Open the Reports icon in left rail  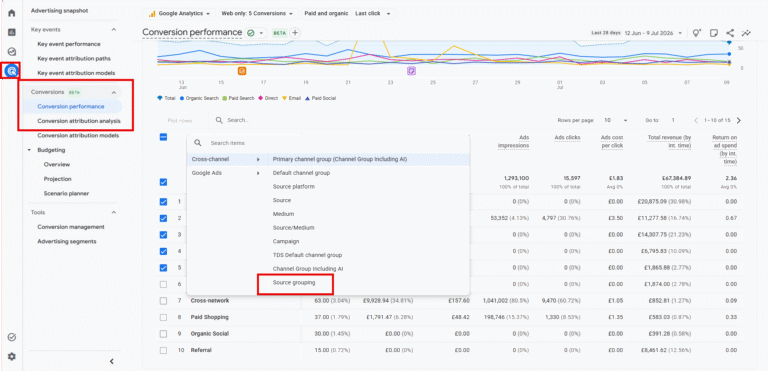(12, 32)
